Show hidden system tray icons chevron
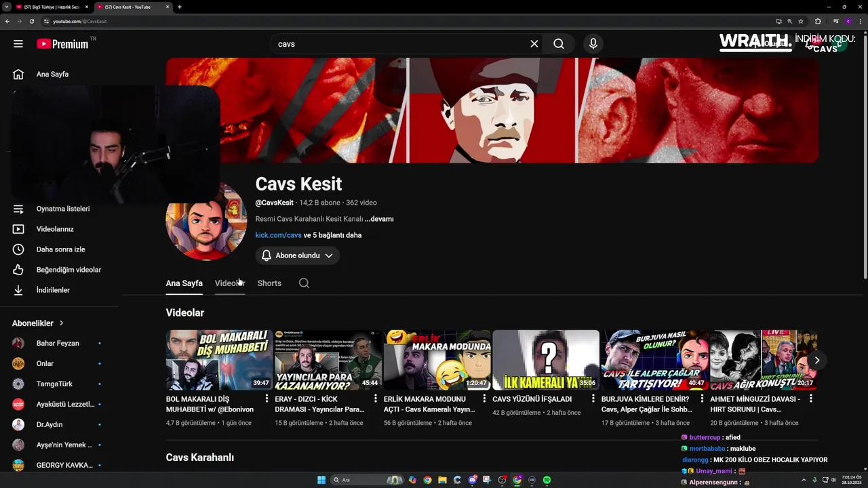 (x=804, y=480)
